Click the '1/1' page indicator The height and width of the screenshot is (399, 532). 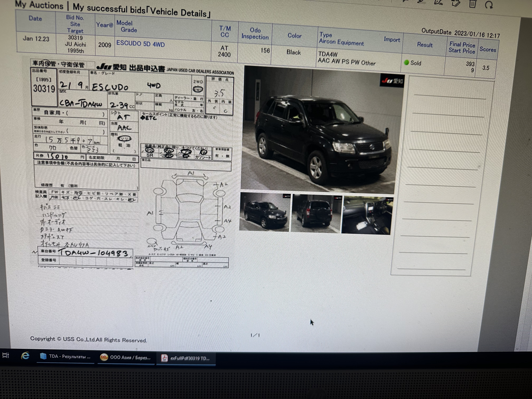pyautogui.click(x=255, y=335)
